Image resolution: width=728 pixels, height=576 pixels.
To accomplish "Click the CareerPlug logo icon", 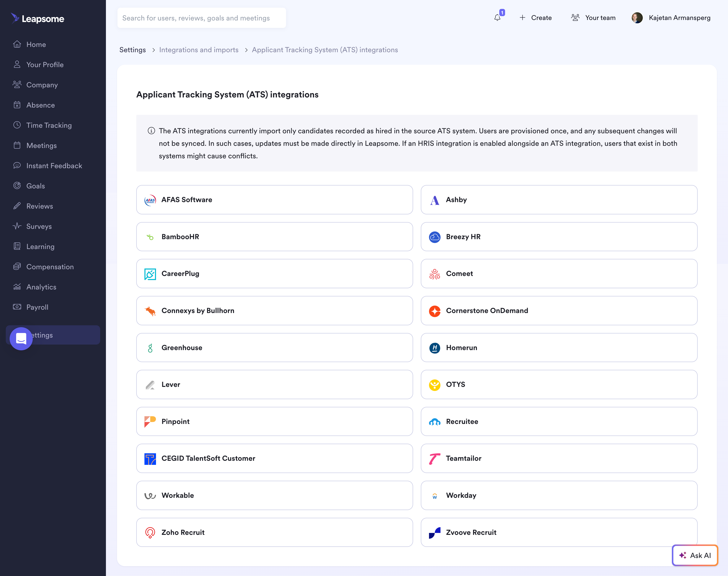I will 150,274.
